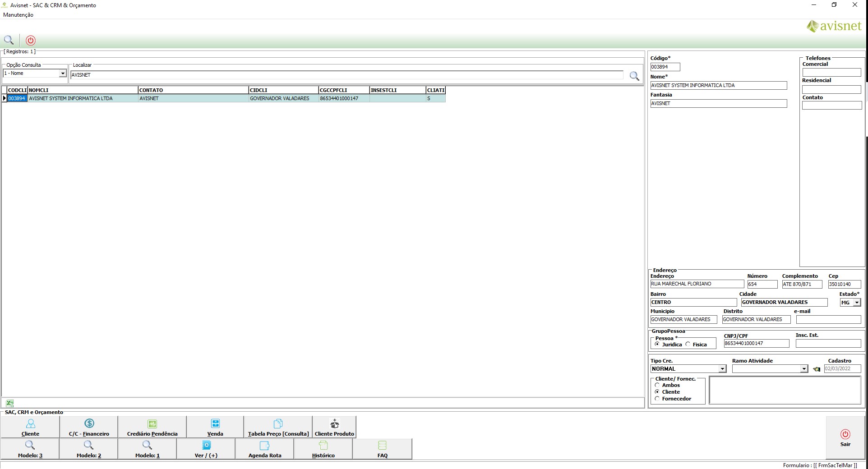Image resolution: width=868 pixels, height=469 pixels.
Task: Open the Cliente module
Action: (x=30, y=427)
